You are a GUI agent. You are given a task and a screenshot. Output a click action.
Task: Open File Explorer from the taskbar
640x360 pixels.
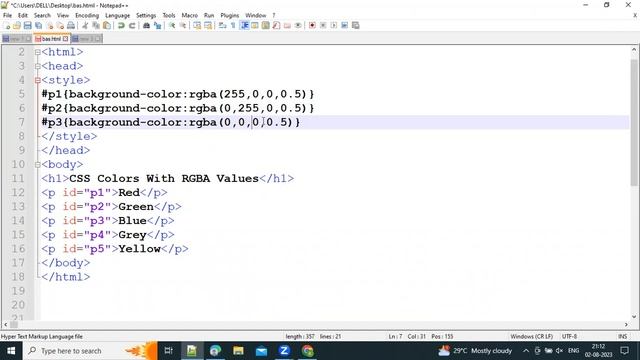pos(238,351)
